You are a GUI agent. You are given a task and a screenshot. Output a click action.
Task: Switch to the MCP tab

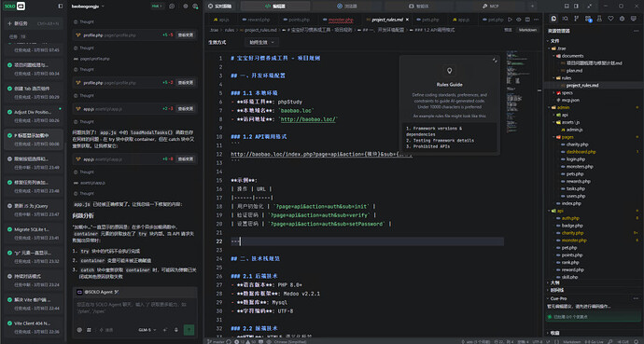pos(490,7)
